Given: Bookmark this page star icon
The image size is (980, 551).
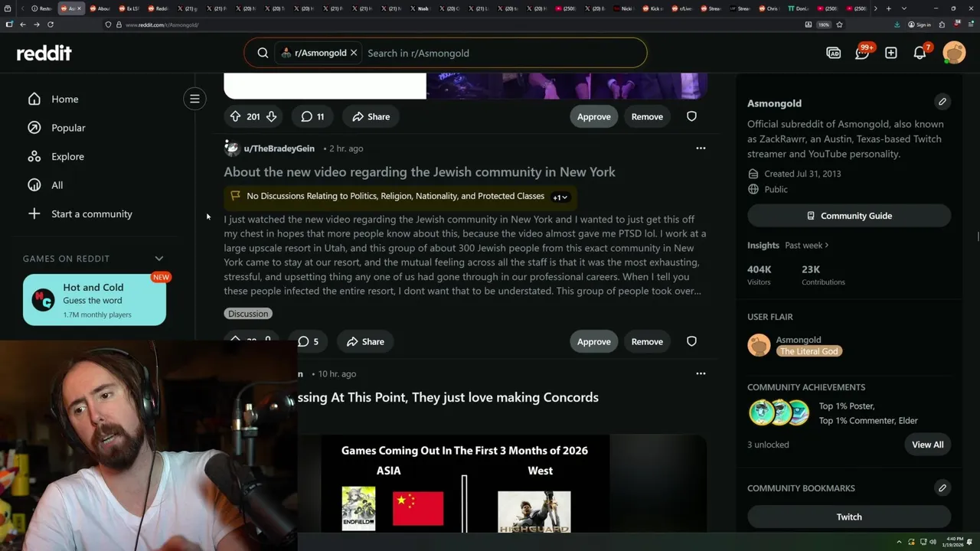Looking at the screenshot, I should pyautogui.click(x=839, y=24).
